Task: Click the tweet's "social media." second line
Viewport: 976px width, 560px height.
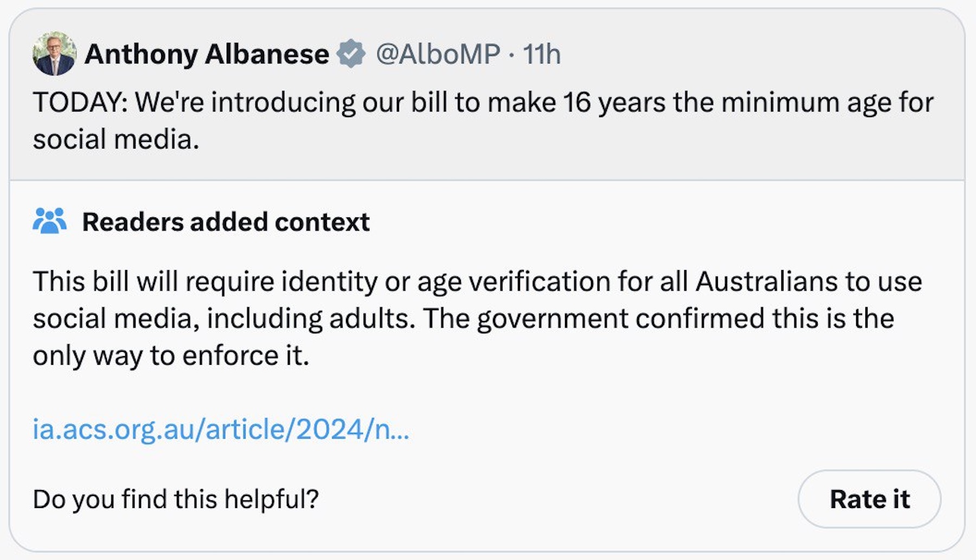Action: click(116, 139)
